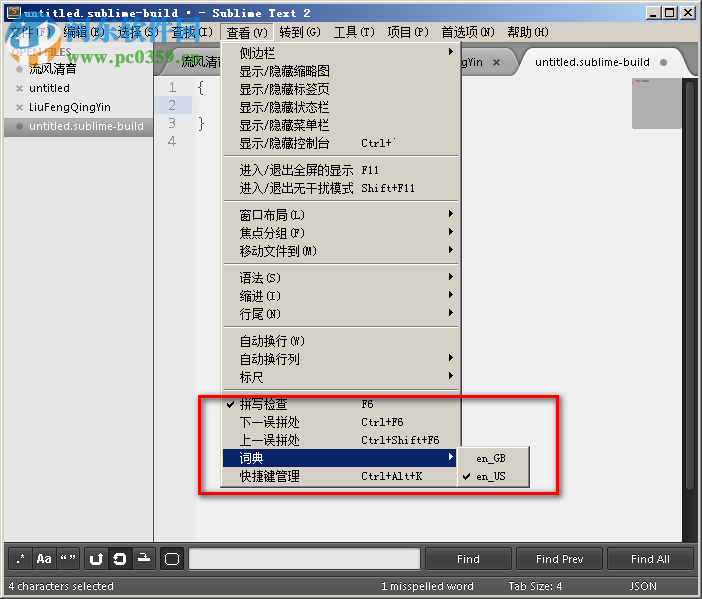Expand 窗口布局(L) submenu
Viewport: 702px width, 599px height.
point(340,215)
